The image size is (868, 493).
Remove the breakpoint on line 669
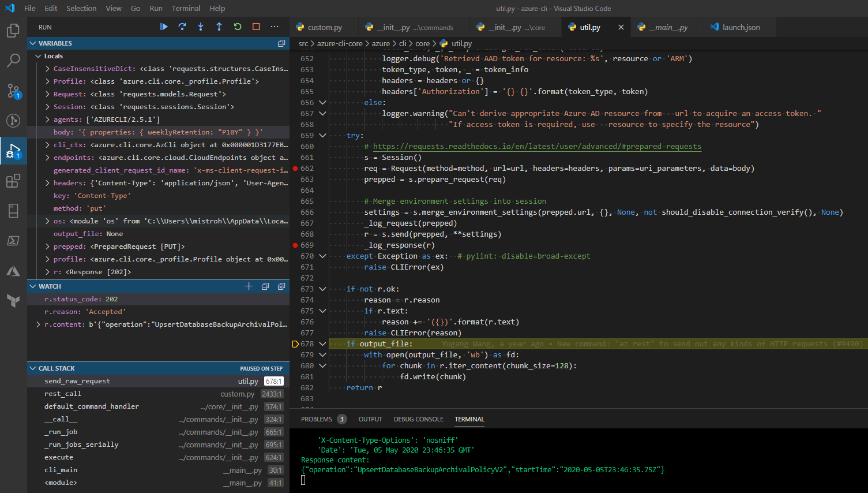click(295, 245)
